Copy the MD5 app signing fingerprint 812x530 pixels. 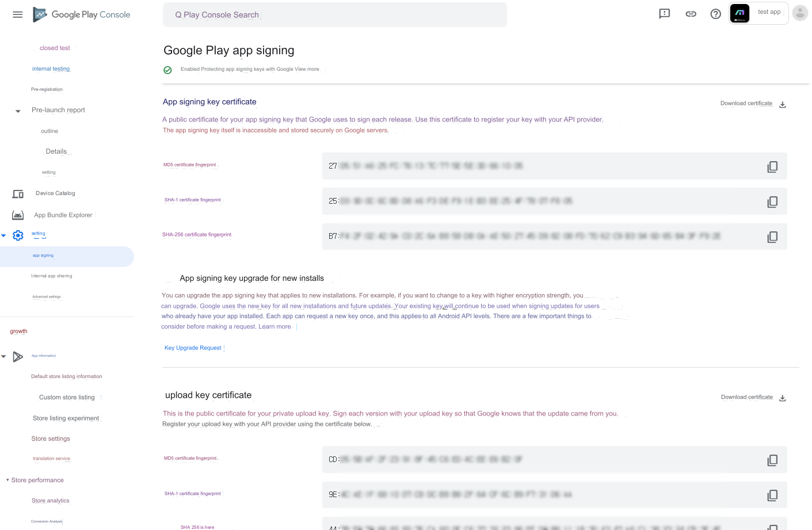[x=772, y=167]
